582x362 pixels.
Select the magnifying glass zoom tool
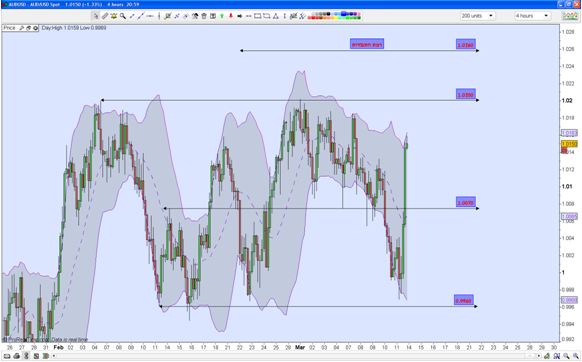122,16
